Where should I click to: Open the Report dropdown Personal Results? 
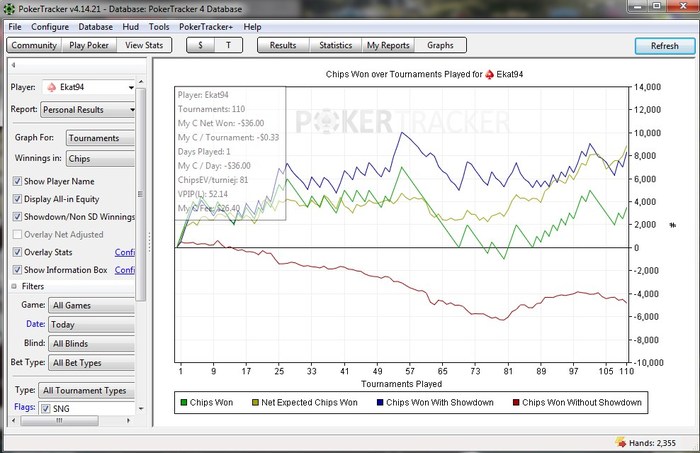point(88,110)
